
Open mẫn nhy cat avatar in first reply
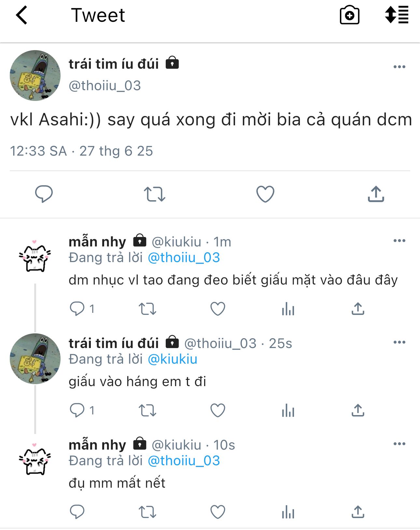tap(35, 257)
